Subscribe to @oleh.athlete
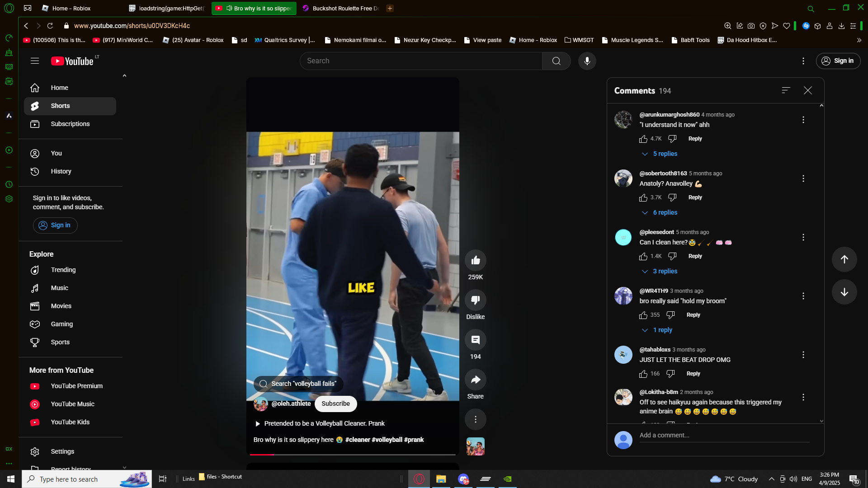This screenshot has height=488, width=868. [x=335, y=404]
